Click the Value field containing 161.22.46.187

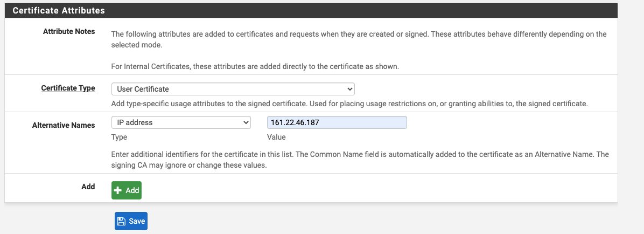coord(337,122)
